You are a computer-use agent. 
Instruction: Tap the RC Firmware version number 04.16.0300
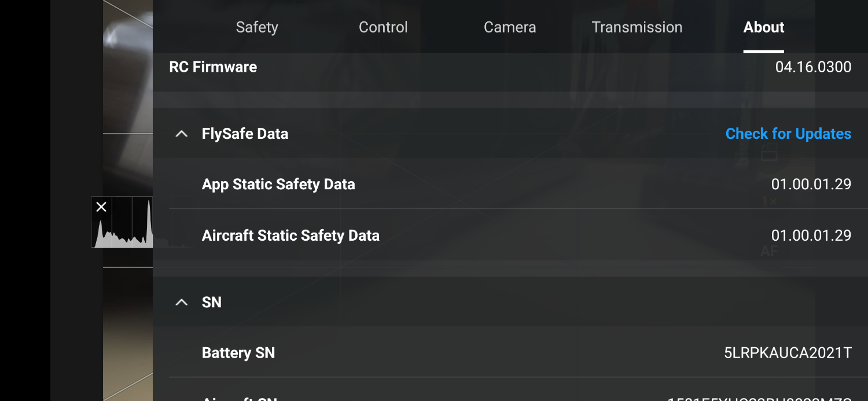click(x=814, y=67)
